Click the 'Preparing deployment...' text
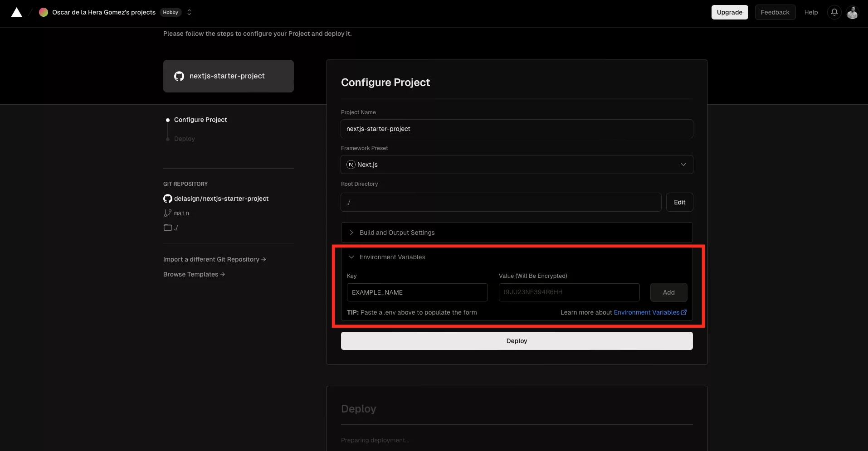Viewport: 868px width, 451px height. coord(375,440)
